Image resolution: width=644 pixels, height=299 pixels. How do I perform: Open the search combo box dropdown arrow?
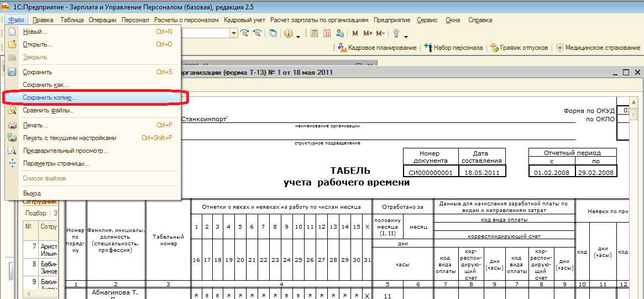tap(234, 34)
